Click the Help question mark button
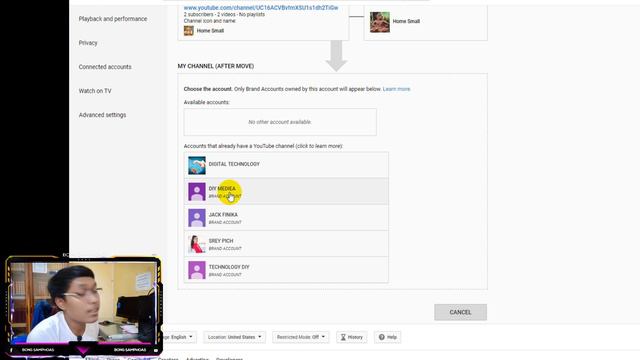The height and width of the screenshot is (360, 640). coord(387,337)
